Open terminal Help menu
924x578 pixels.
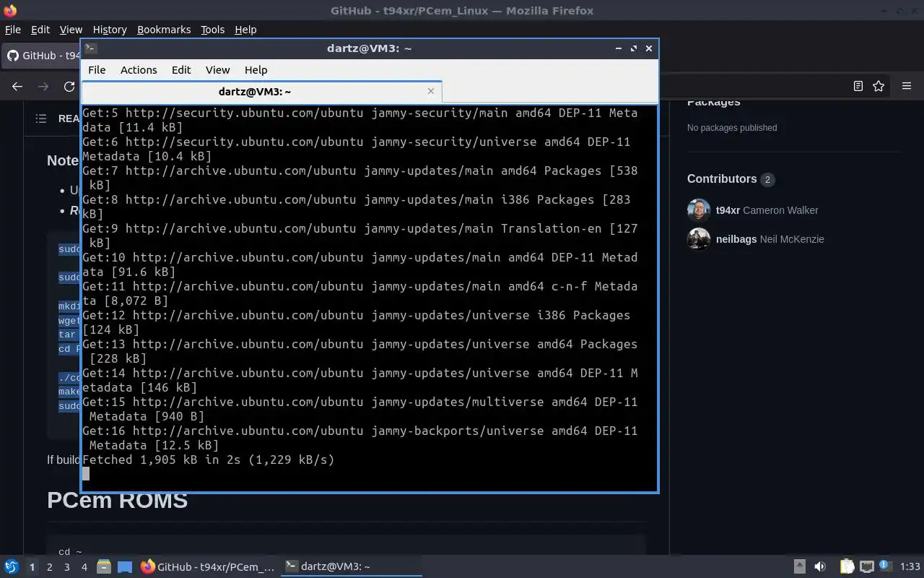click(256, 70)
